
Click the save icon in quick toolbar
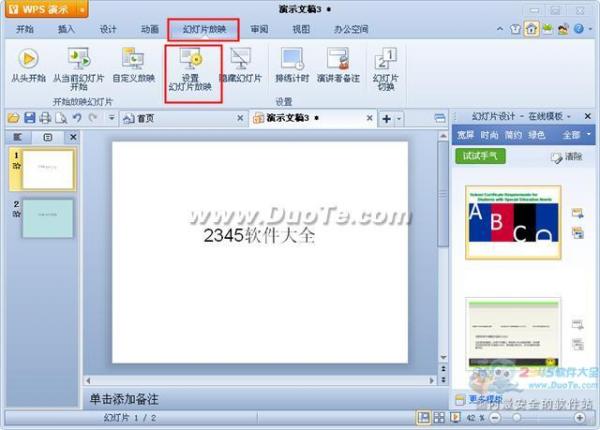click(29, 118)
